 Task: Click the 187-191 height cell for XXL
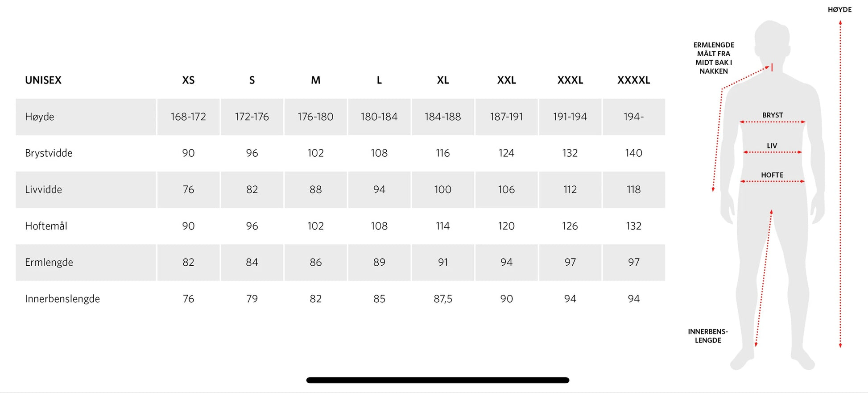click(x=506, y=117)
